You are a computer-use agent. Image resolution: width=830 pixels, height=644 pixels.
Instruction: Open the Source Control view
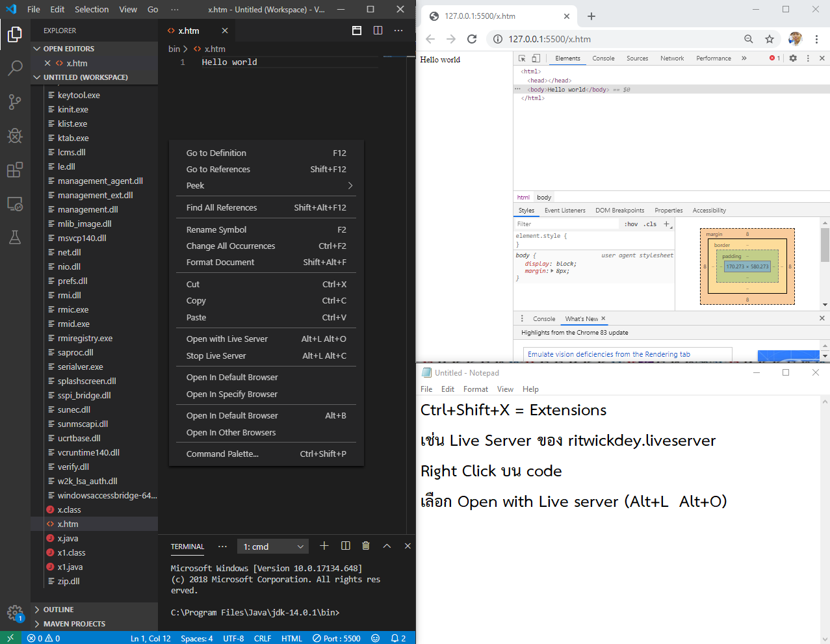click(x=15, y=101)
